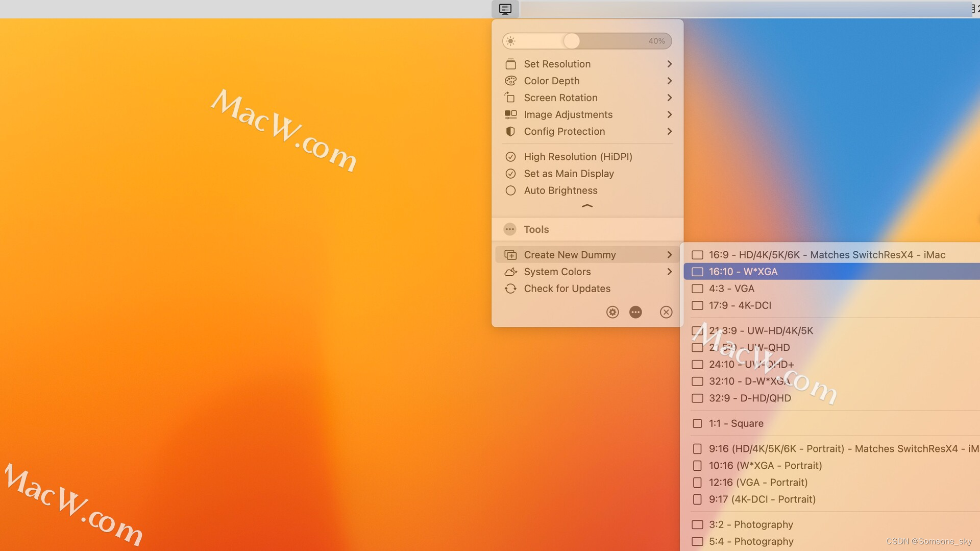Choose 5:4 - Photography option

831,541
